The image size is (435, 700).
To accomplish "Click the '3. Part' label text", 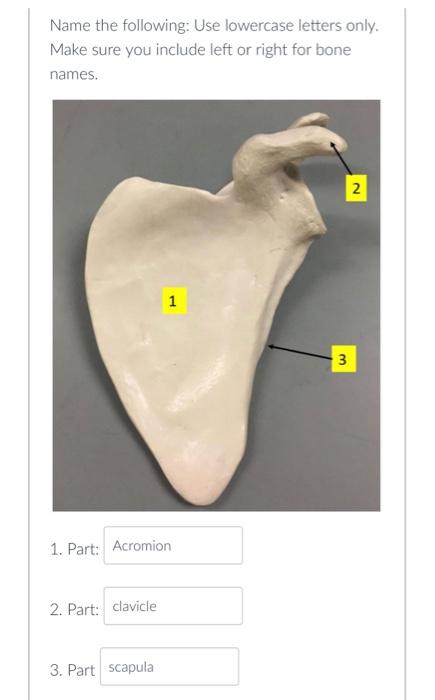I will point(72,670).
